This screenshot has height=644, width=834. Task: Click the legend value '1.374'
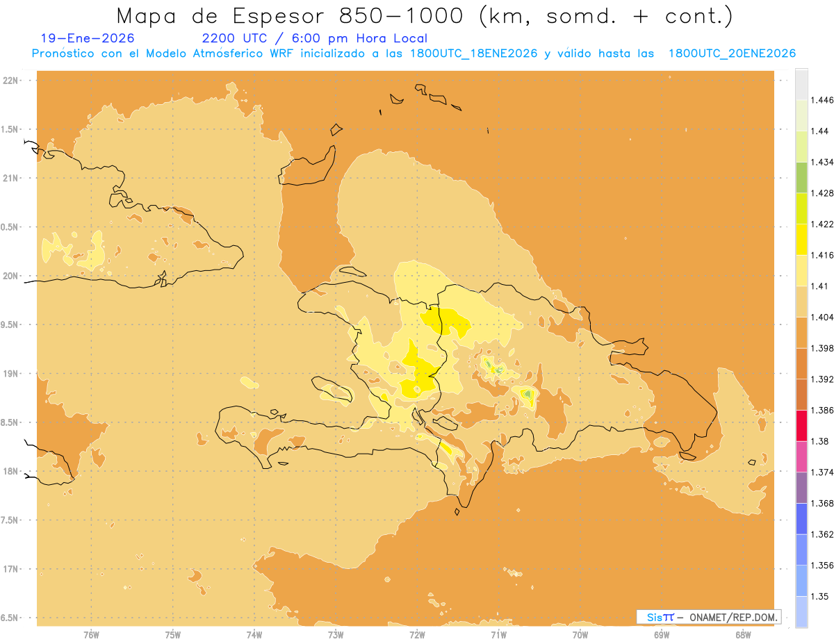tap(822, 472)
